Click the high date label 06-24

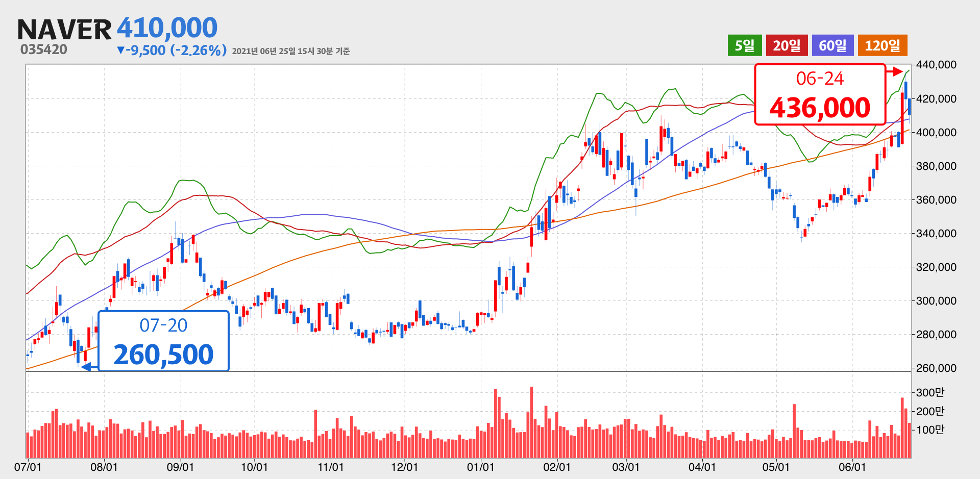click(820, 79)
